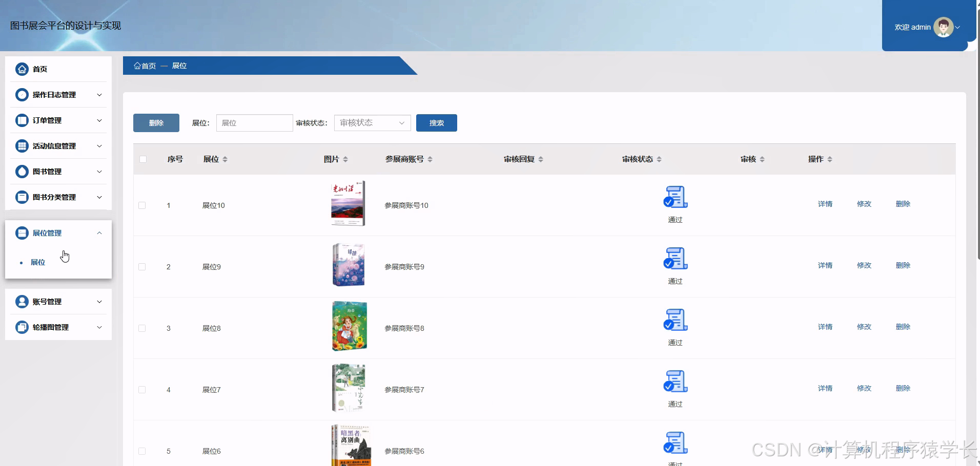Check the row checkbox for 展位9
This screenshot has height=466, width=980.
tap(142, 267)
